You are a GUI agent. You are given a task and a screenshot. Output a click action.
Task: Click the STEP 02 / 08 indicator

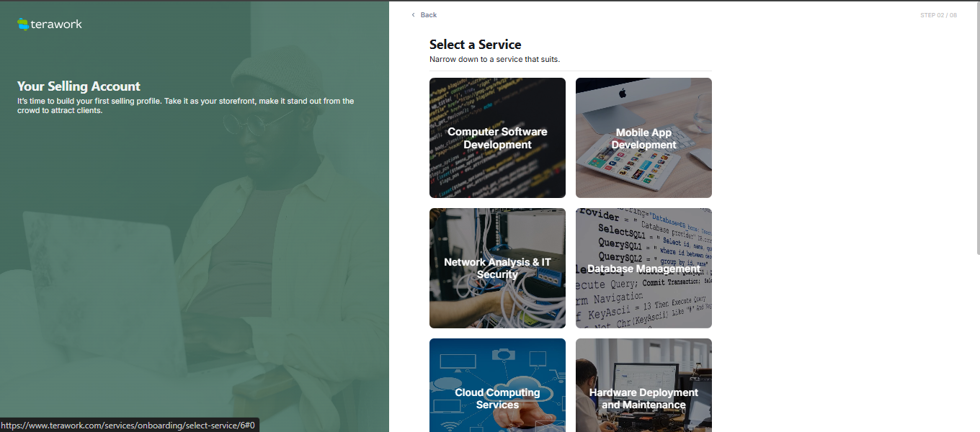938,15
